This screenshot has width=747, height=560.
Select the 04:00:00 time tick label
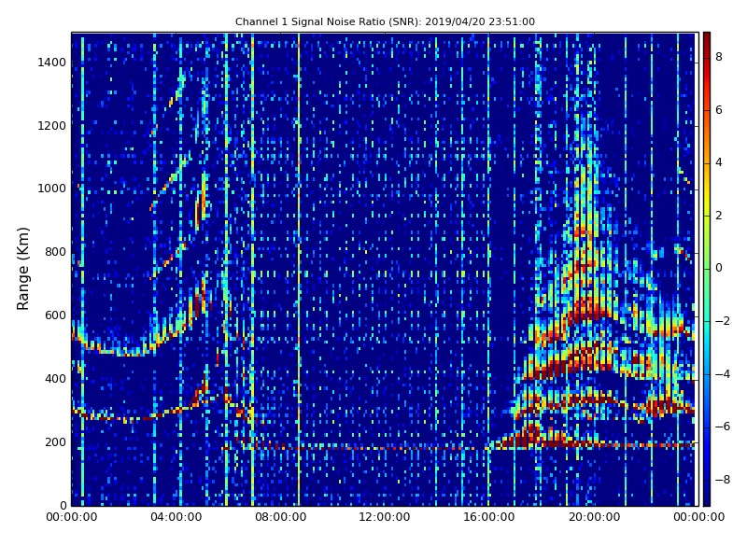point(176,517)
